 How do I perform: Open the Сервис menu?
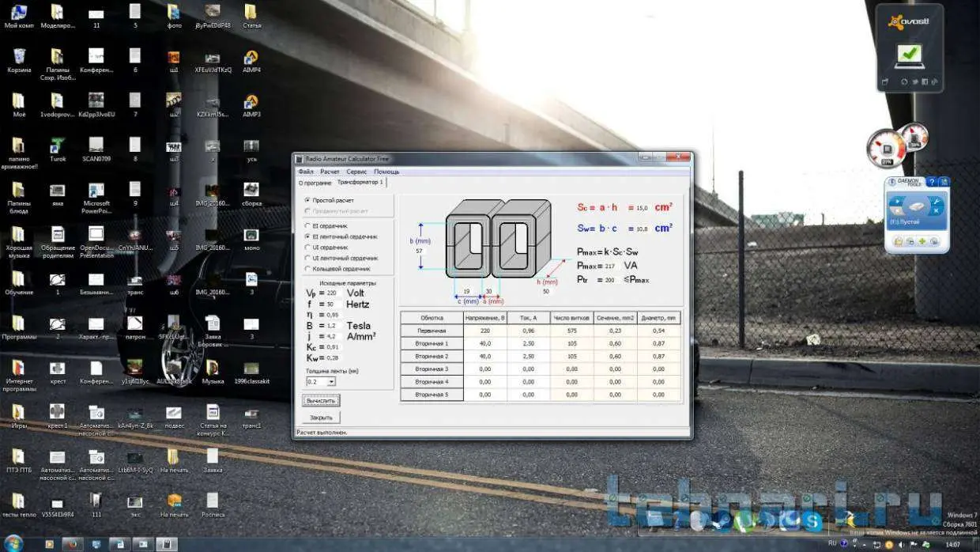tap(356, 172)
